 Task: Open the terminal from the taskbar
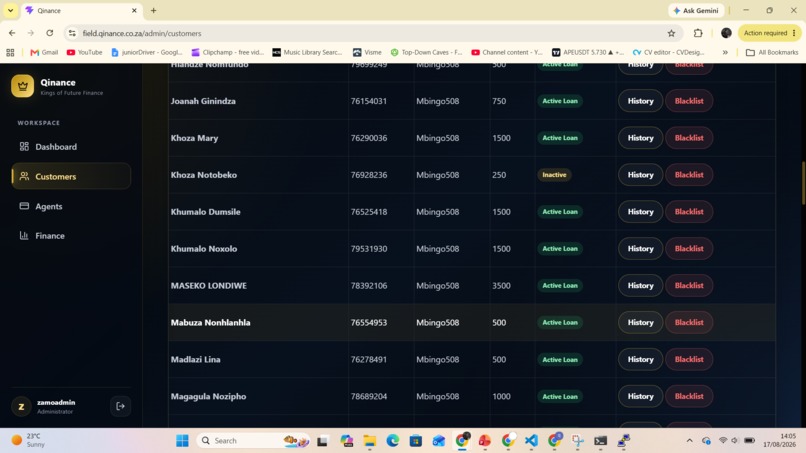click(600, 441)
